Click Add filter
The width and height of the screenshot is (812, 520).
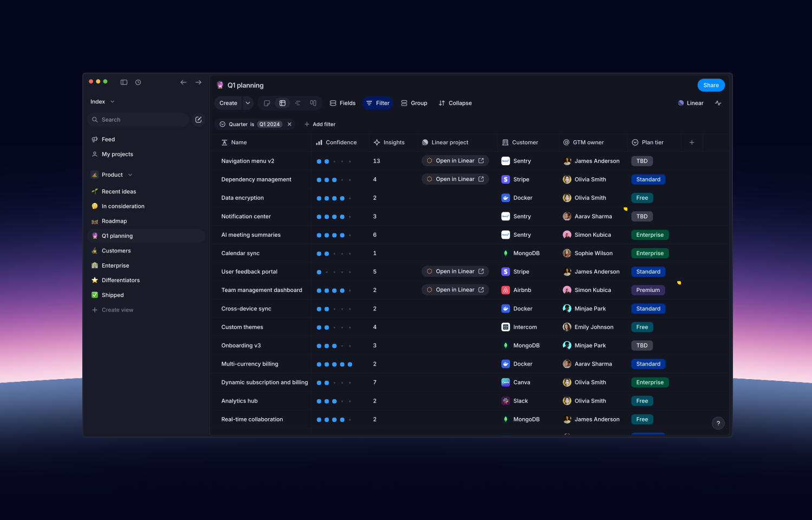(x=320, y=124)
